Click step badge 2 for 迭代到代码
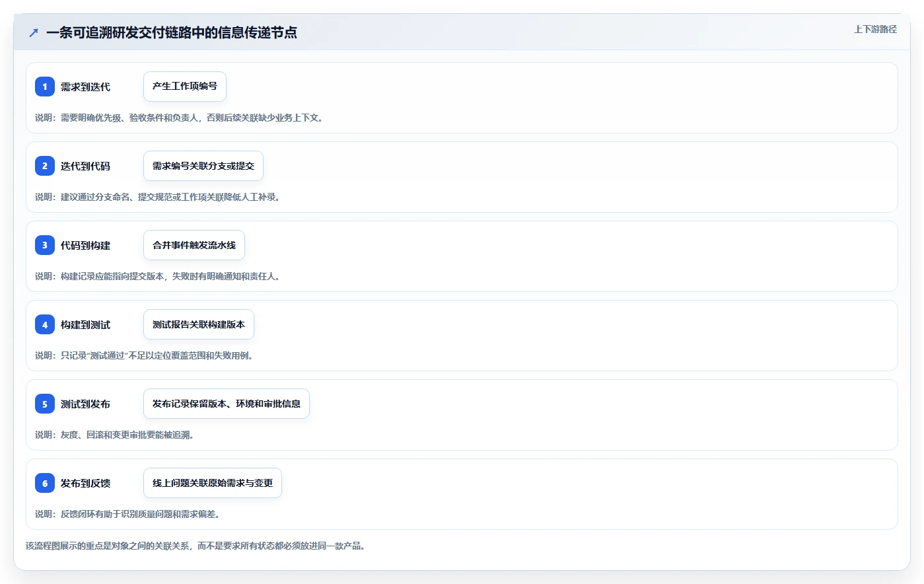The height and width of the screenshot is (584, 924). [x=45, y=166]
